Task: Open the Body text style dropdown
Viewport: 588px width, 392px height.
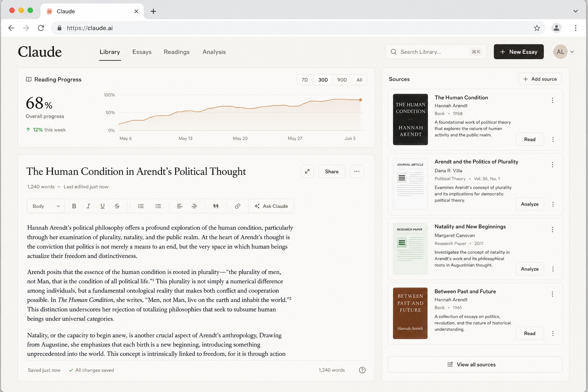Action: point(46,206)
